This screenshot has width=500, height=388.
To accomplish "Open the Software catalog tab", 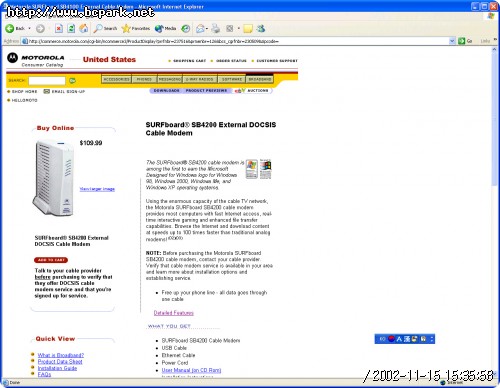I will click(232, 79).
